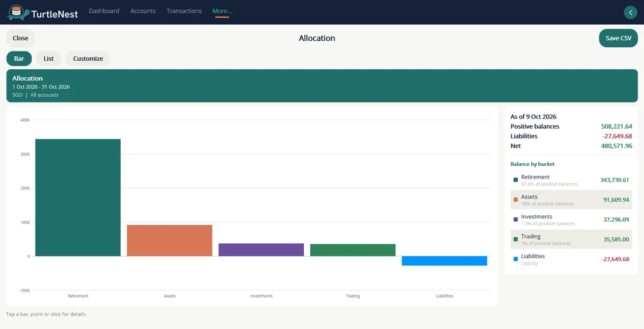Screen dimensions: 644x329
Task: Click the 400K y-axis label
Action: point(25,120)
